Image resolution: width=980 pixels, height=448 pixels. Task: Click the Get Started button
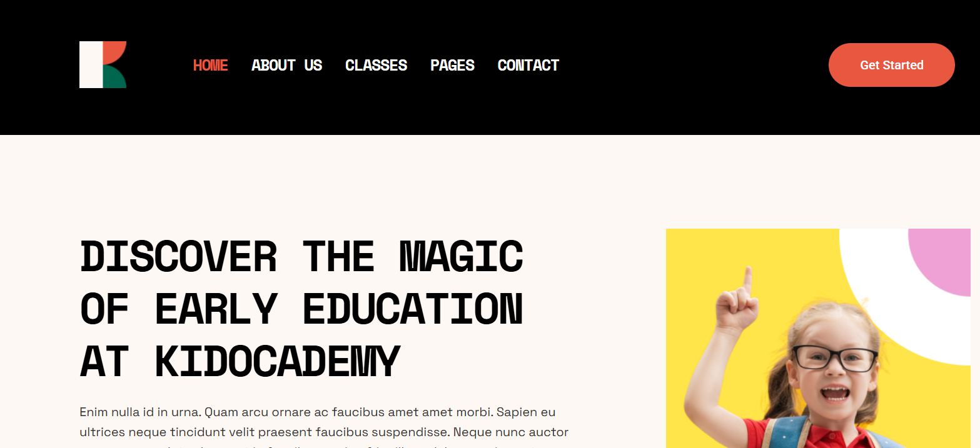pos(891,65)
